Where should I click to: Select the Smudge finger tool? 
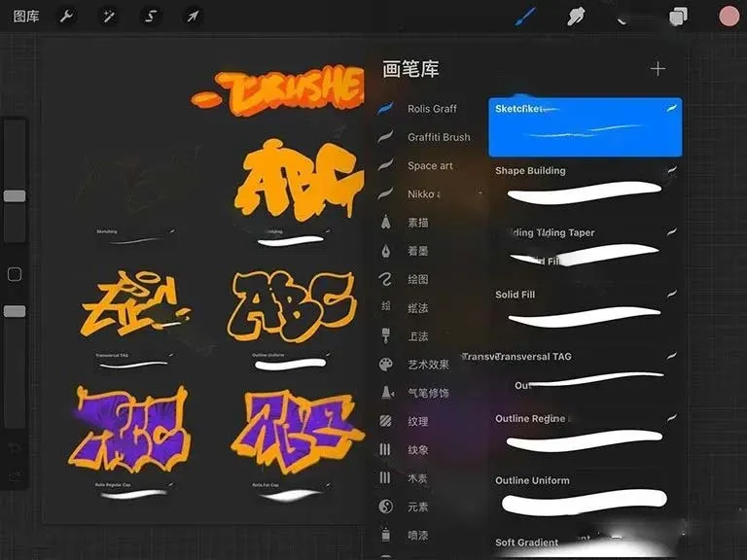[x=576, y=17]
